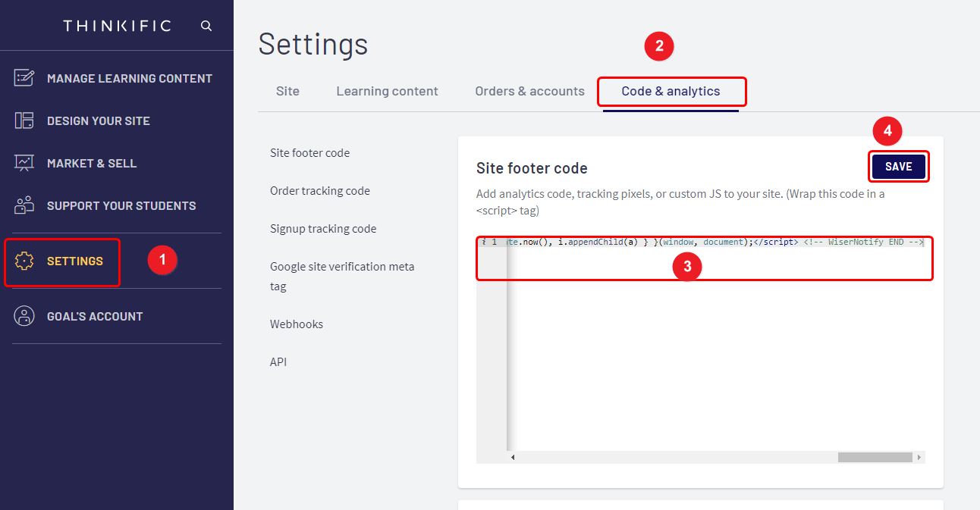Switch to the Orders & accounts tab

pyautogui.click(x=529, y=91)
